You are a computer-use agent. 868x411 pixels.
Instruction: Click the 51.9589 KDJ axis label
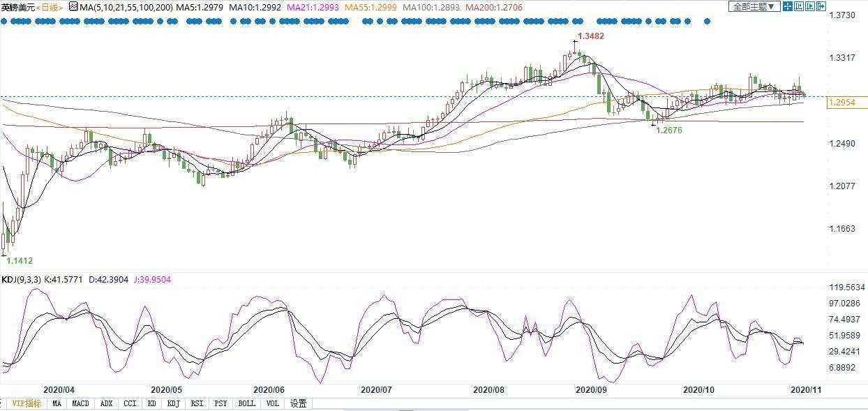[844, 336]
